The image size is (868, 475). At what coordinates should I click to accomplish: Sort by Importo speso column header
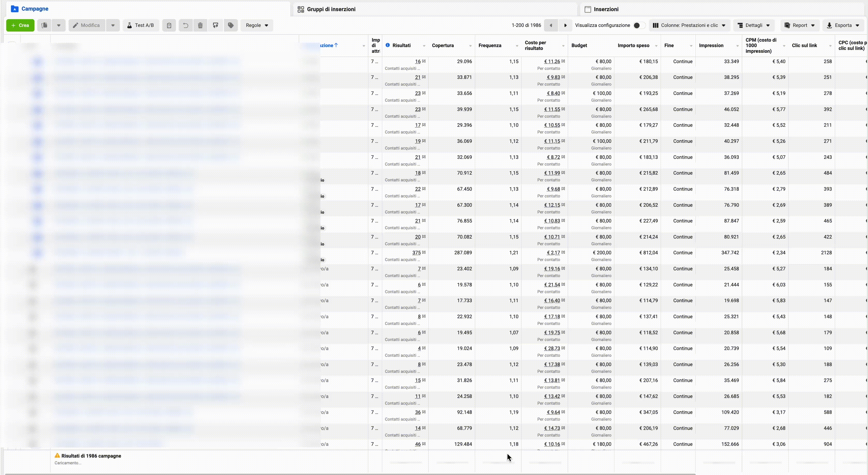tap(634, 46)
